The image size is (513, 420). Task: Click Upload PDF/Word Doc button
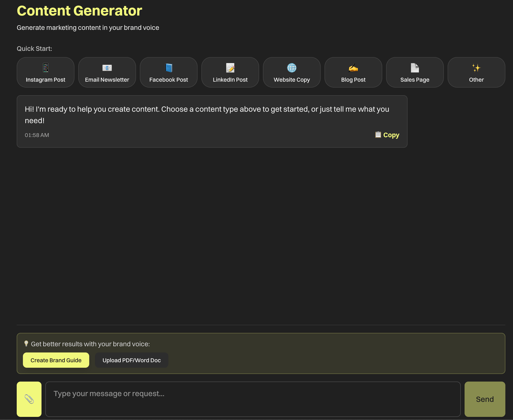(x=132, y=360)
